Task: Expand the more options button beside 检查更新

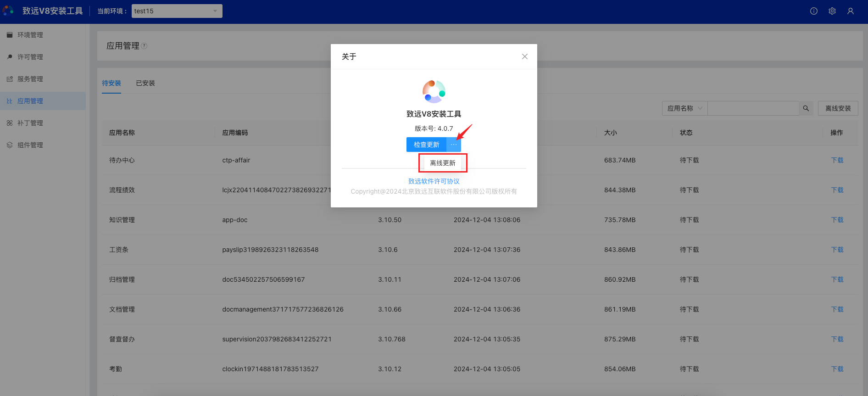Action: 454,145
